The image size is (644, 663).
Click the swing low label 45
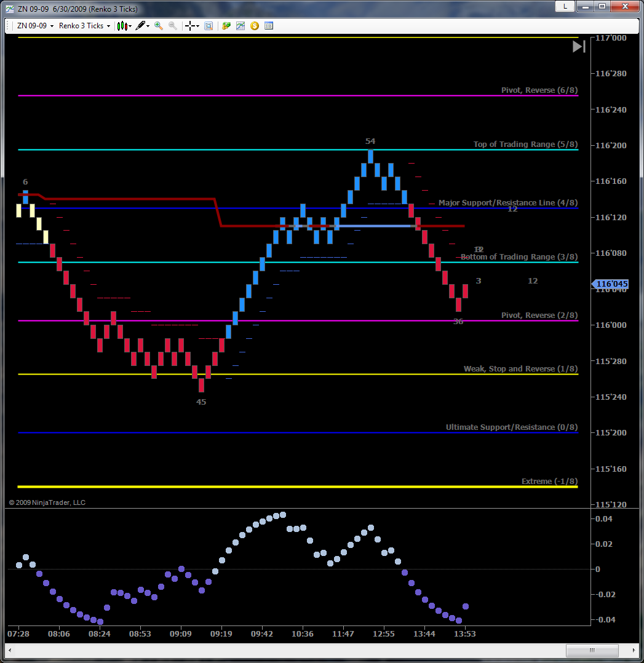(201, 402)
